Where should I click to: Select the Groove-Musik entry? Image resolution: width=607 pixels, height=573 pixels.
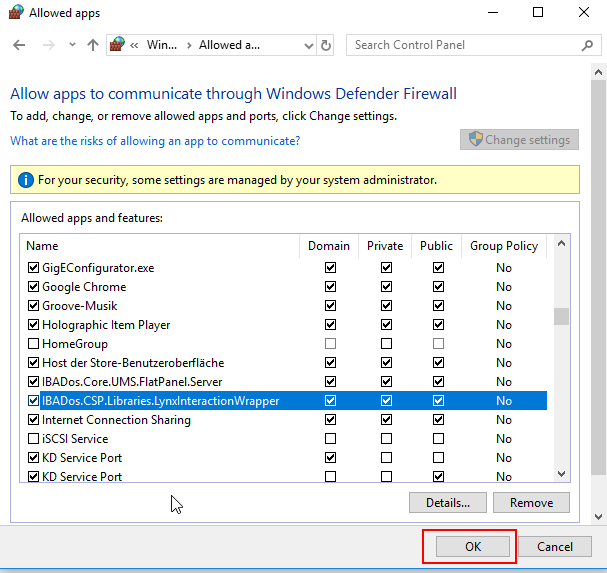79,306
